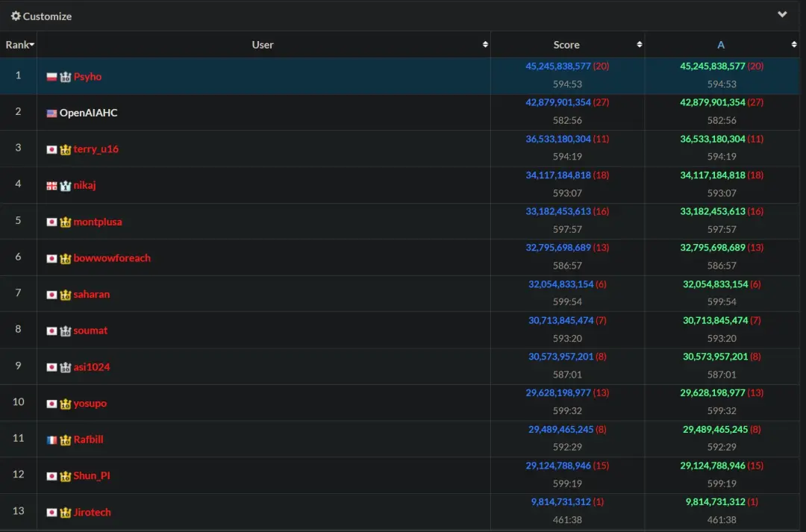806x532 pixels.
Task: Sort standings by Rank column
Action: click(19, 45)
